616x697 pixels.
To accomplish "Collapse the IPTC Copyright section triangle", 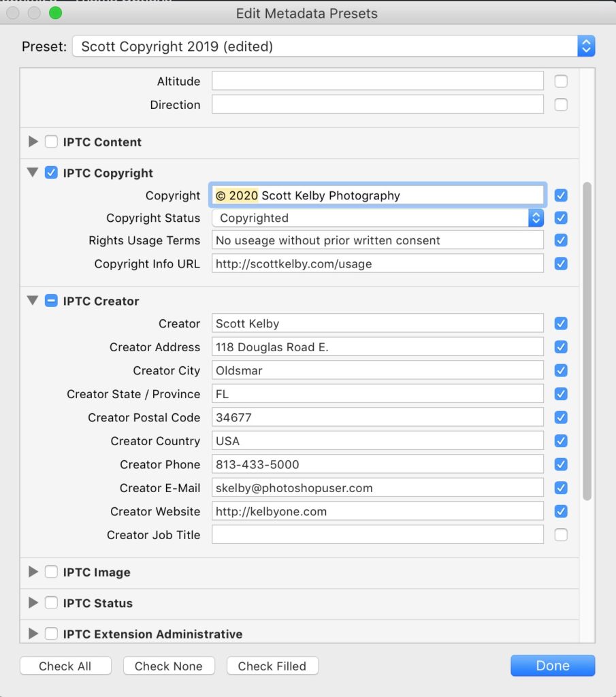I will 33,172.
